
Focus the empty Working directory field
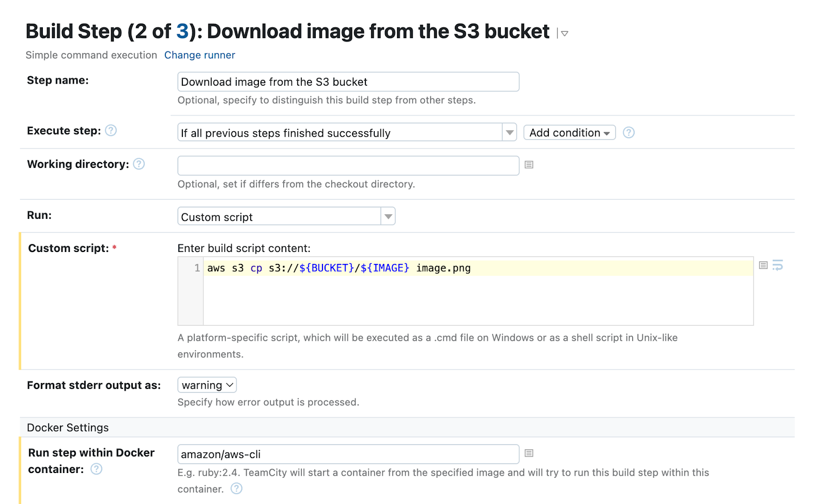(x=348, y=166)
